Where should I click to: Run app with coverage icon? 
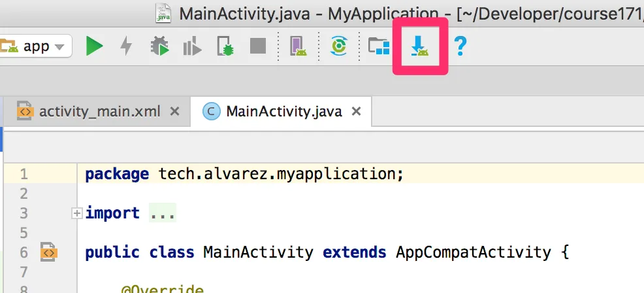click(192, 46)
